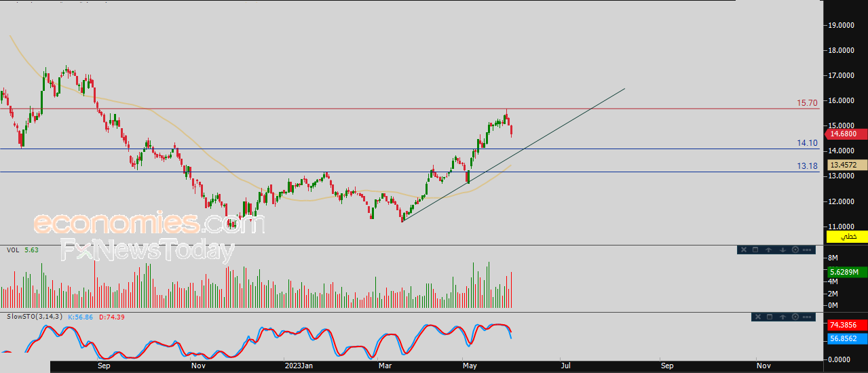
Task: Select the 13.18 horizontal support line
Action: coord(543,172)
